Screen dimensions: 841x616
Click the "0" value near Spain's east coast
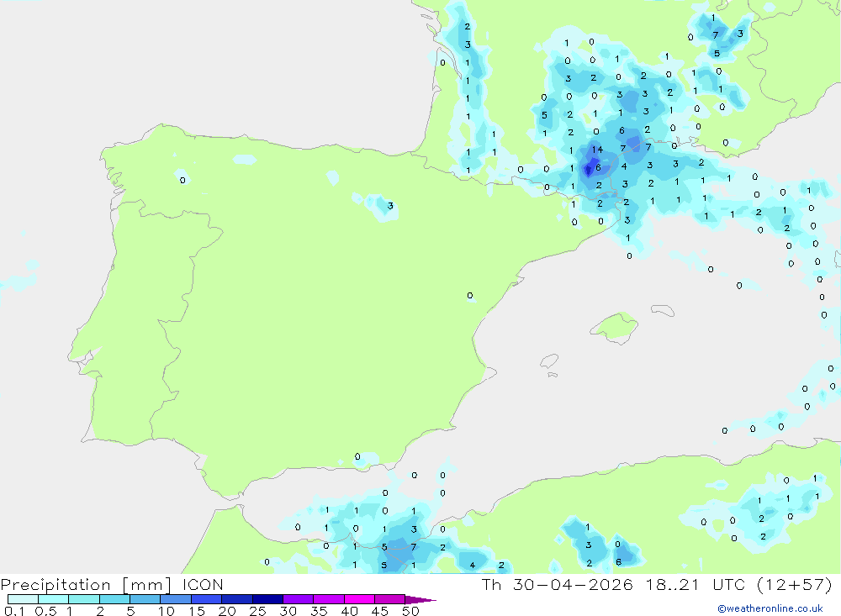(x=470, y=296)
